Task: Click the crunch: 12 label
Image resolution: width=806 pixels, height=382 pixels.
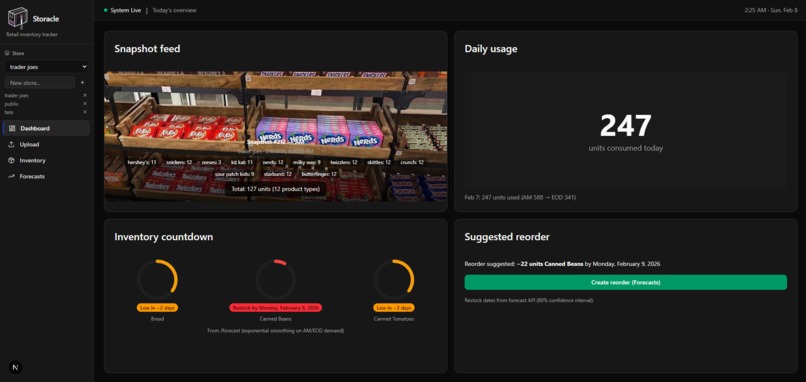Action: 412,162
